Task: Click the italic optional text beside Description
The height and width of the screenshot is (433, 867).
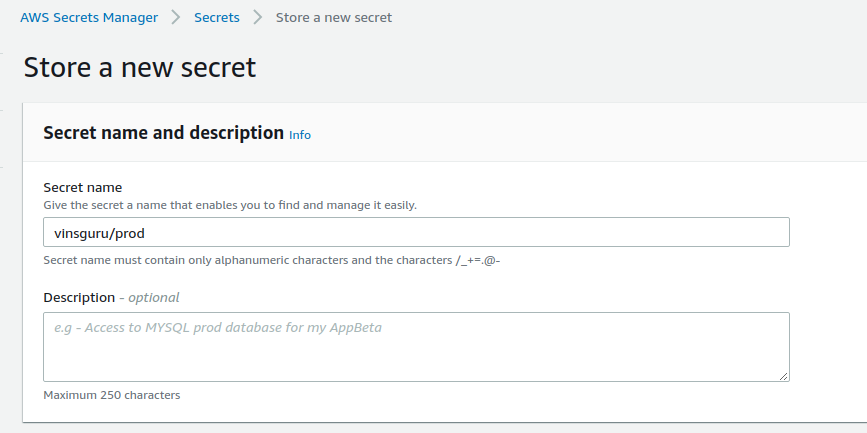Action: pyautogui.click(x=149, y=297)
